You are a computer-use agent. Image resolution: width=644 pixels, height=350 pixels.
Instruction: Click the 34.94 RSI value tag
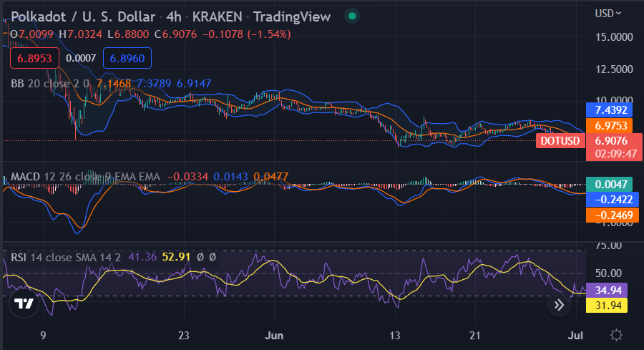point(607,291)
